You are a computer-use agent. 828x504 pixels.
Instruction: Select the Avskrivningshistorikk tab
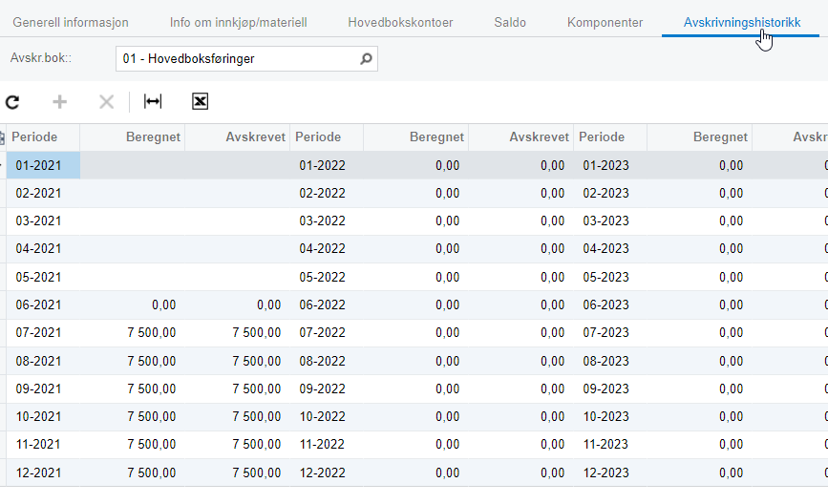742,22
